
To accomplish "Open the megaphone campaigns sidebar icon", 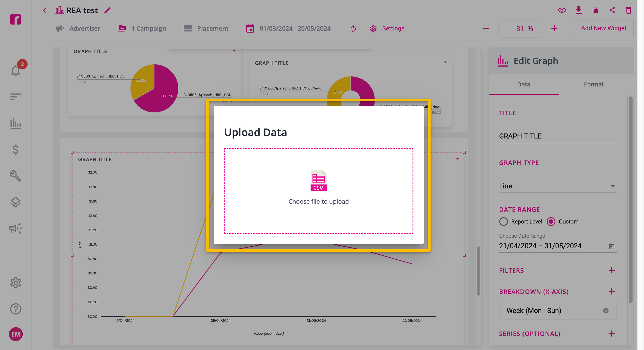I will [16, 229].
